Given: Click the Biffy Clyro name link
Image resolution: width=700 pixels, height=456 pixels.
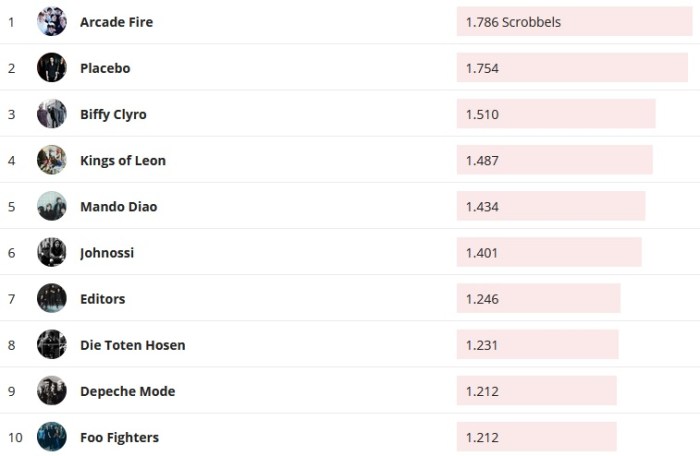Looking at the screenshot, I should coord(113,114).
